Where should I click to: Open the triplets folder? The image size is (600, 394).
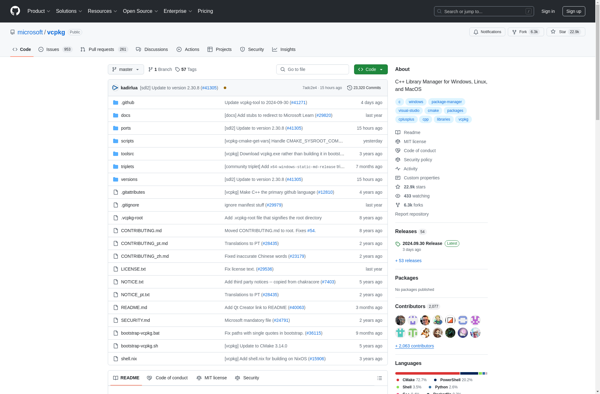(x=127, y=166)
